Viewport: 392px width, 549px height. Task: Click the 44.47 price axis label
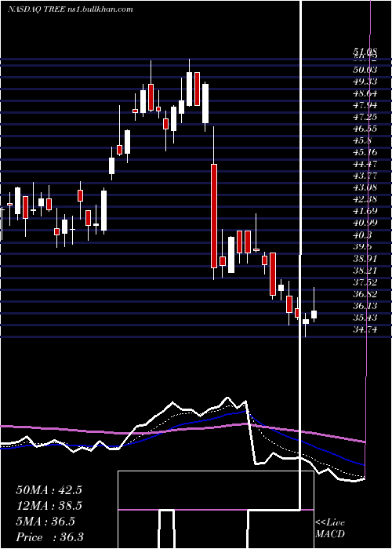coord(365,164)
